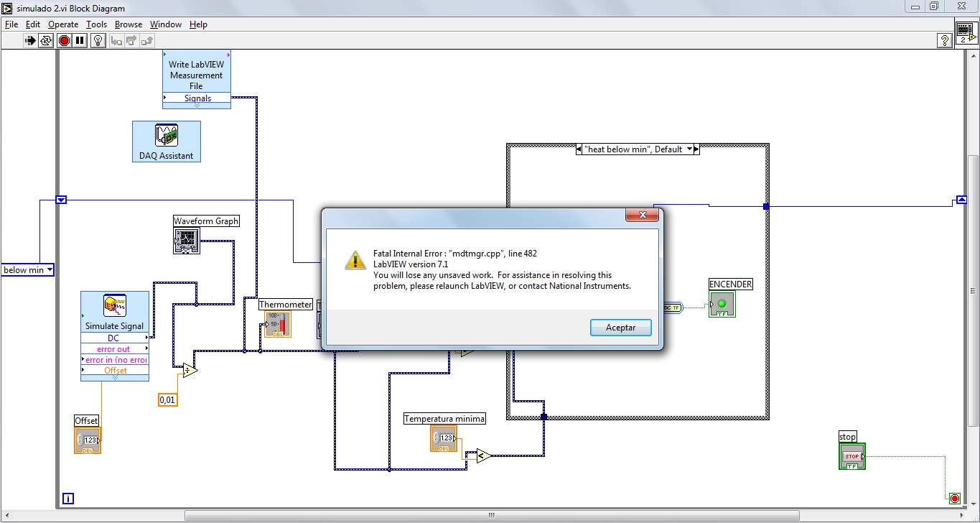Click the vertical scrollbar thumb
This screenshot has width=980, height=523.
pyautogui.click(x=973, y=292)
